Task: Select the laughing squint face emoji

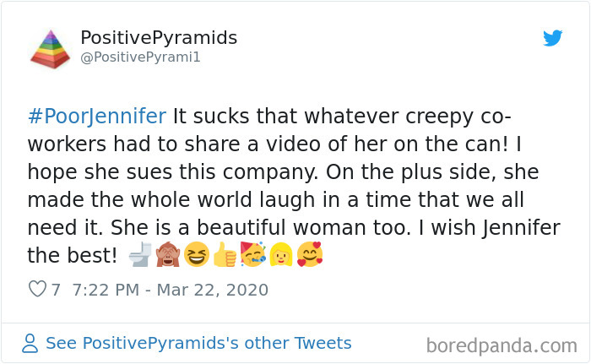Action: pos(197,254)
